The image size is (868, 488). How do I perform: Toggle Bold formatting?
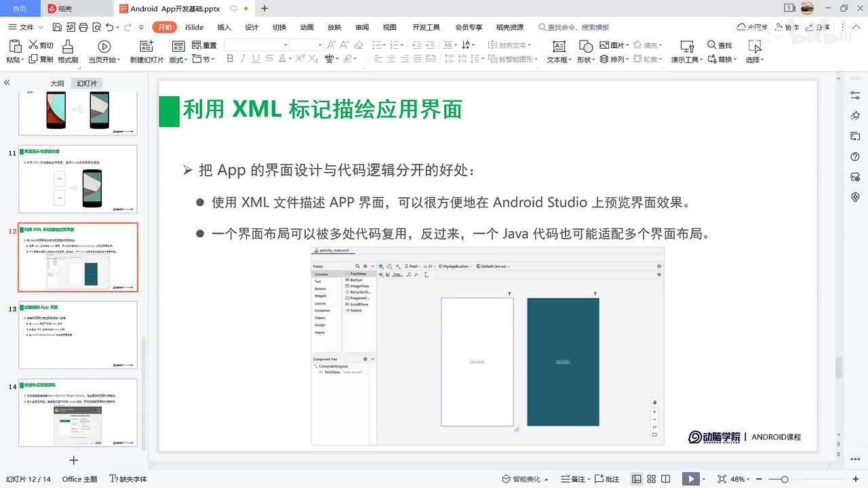[230, 59]
